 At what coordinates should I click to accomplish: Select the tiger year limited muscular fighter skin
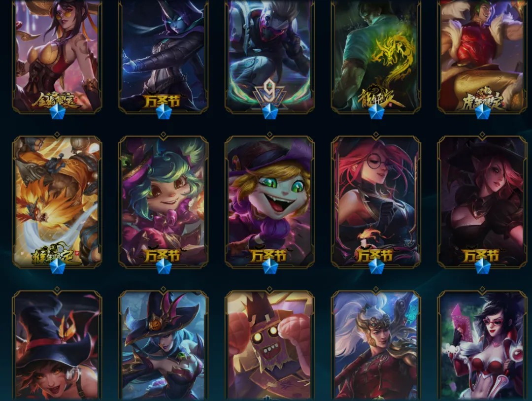tap(482, 56)
